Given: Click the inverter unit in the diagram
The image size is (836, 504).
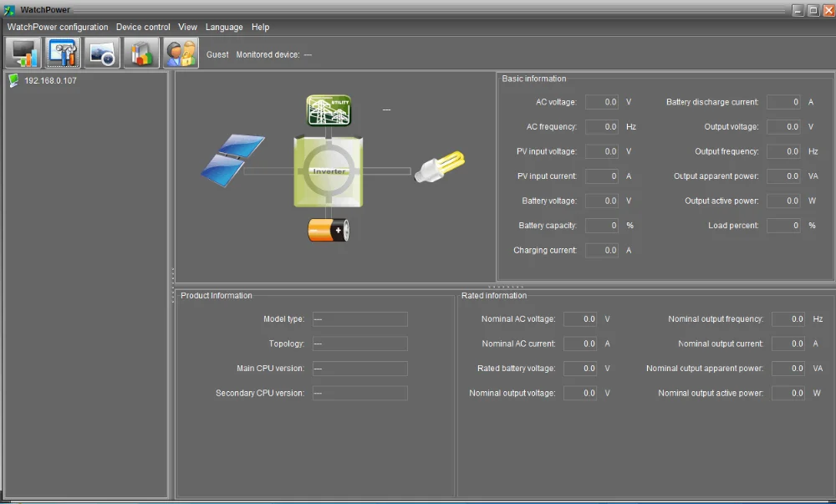Looking at the screenshot, I should tap(329, 171).
